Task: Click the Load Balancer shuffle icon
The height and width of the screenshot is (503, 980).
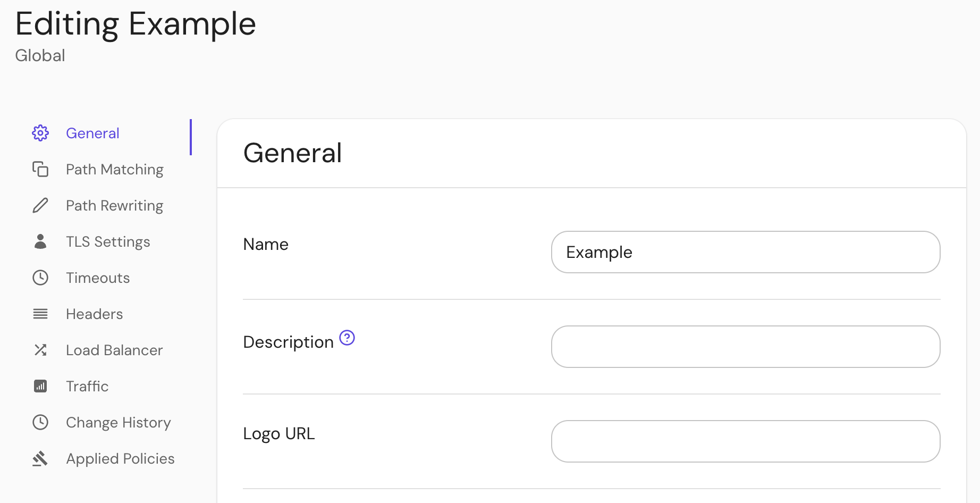Action: (40, 350)
